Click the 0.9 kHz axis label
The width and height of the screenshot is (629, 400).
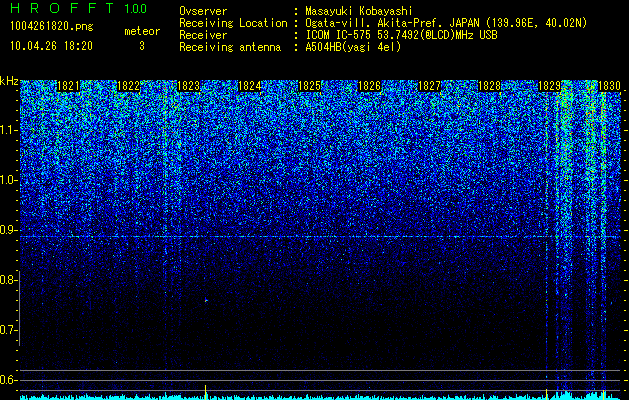(9, 230)
